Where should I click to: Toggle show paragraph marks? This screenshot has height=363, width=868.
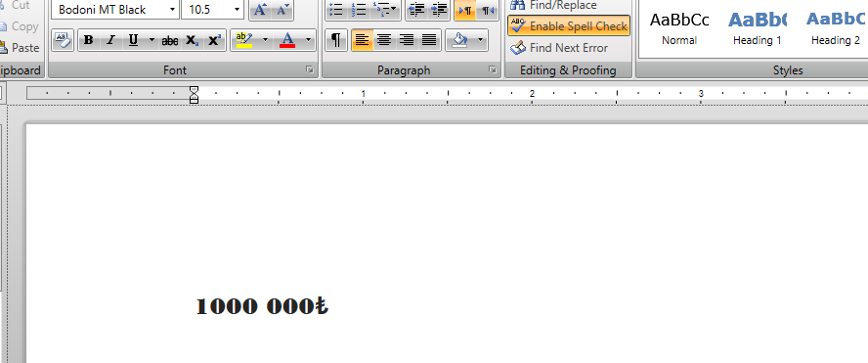tap(336, 40)
